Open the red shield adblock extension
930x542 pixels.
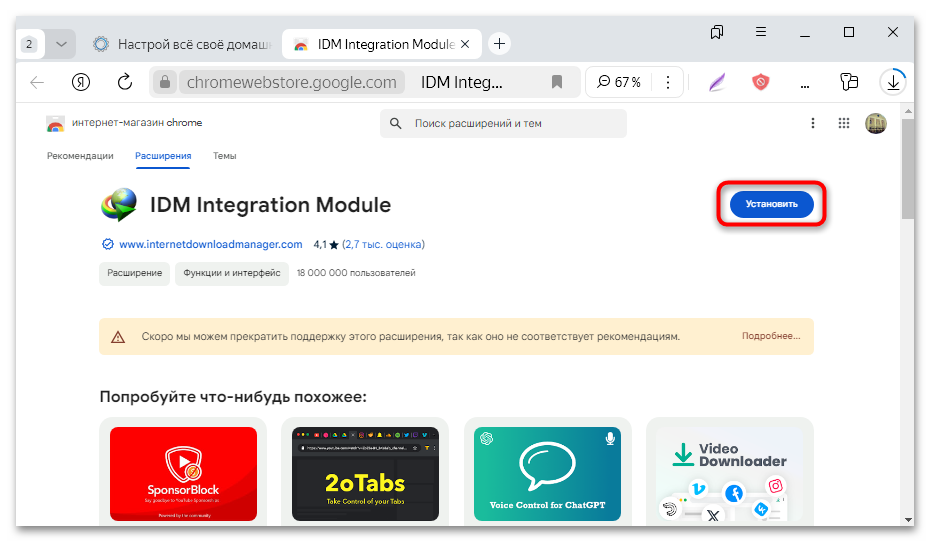[x=760, y=82]
